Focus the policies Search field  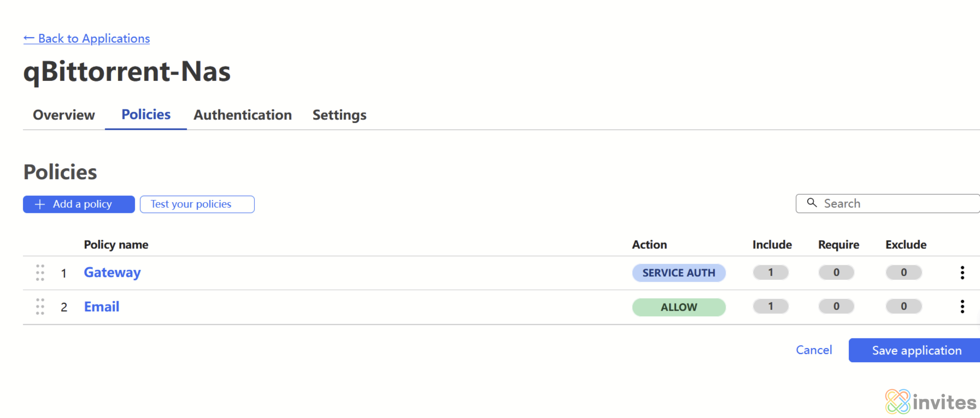pos(887,203)
